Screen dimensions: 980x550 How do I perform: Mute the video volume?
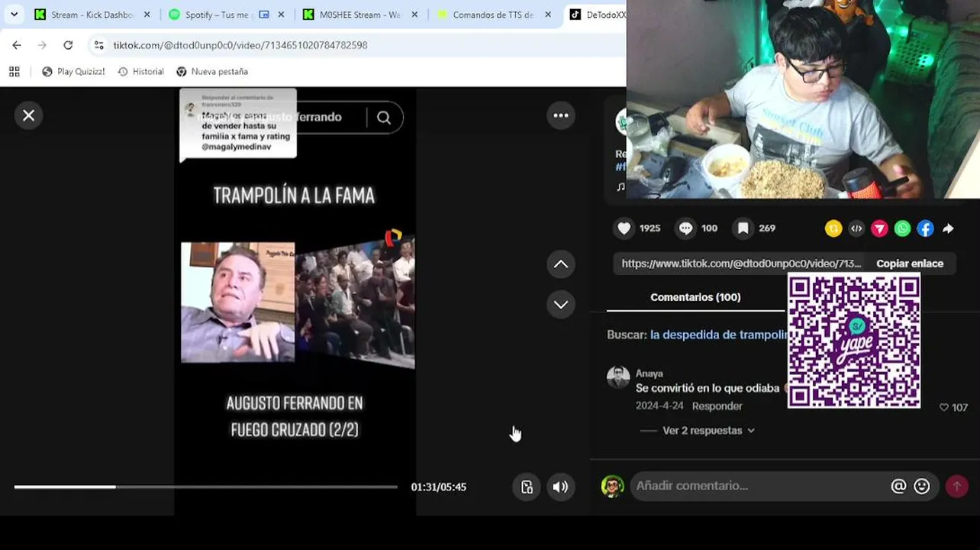click(560, 487)
